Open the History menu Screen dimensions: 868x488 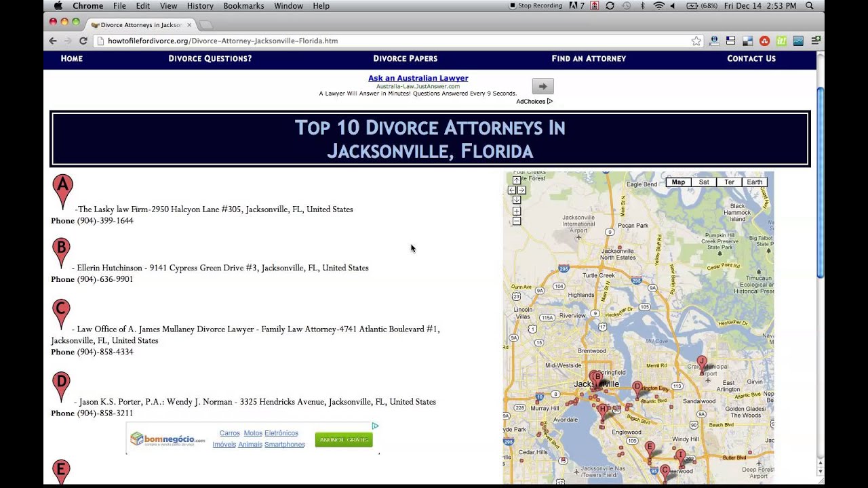(x=200, y=5)
